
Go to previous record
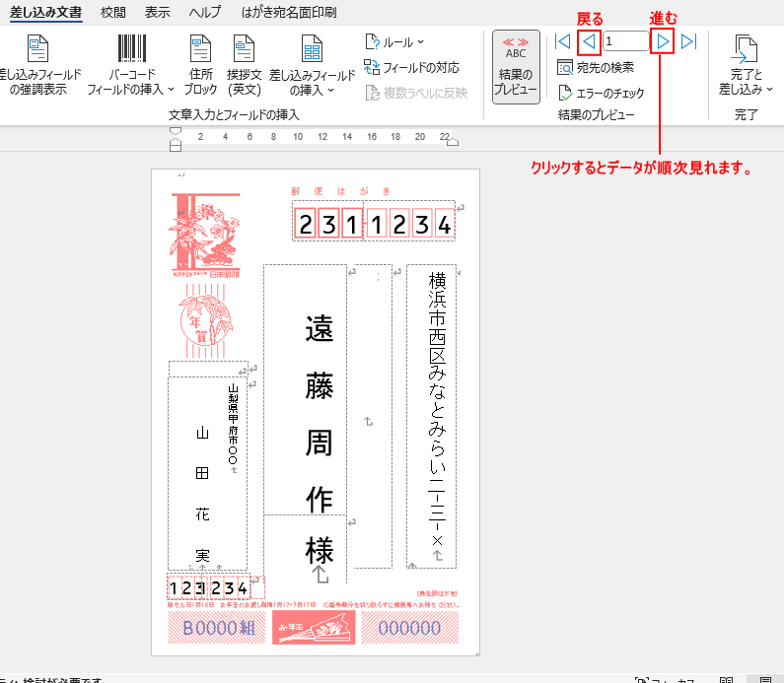click(589, 41)
